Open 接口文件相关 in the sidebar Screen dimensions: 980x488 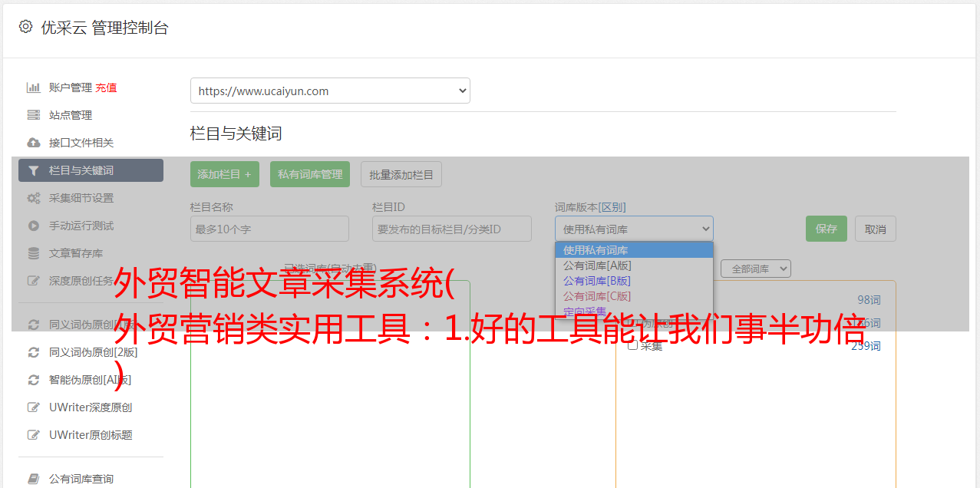(81, 143)
